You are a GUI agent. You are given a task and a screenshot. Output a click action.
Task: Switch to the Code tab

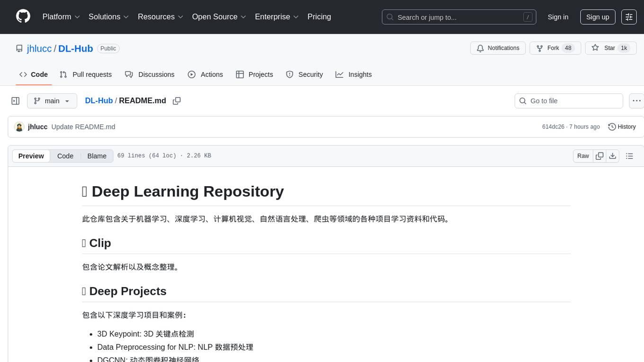click(34, 74)
